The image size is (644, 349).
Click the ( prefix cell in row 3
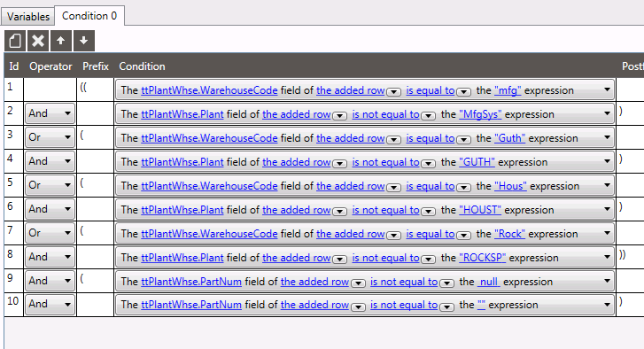tap(95, 137)
